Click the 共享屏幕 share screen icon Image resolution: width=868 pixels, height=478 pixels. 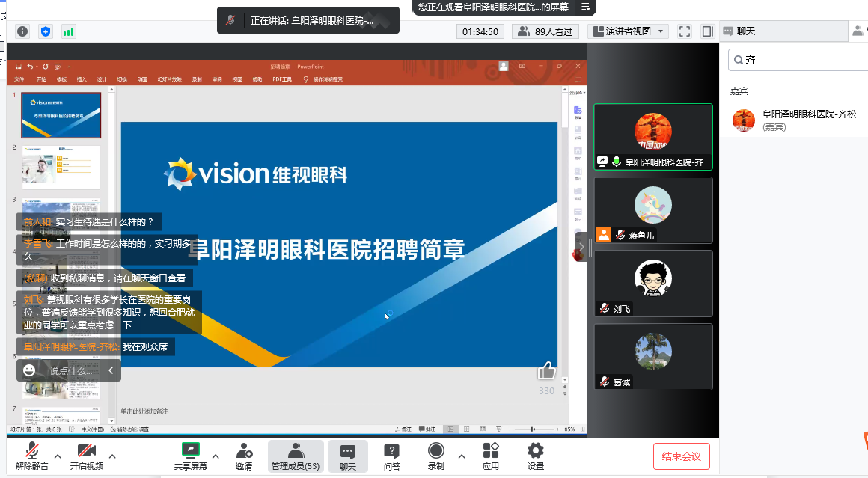pyautogui.click(x=191, y=450)
